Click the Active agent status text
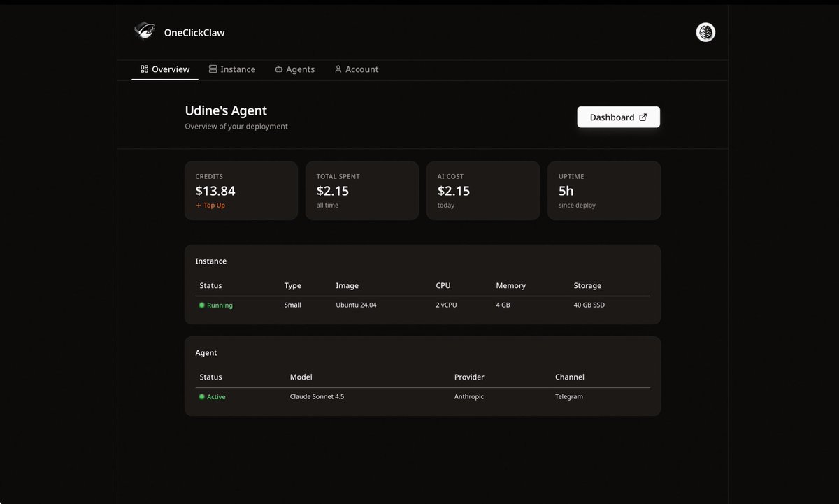839x504 pixels. coord(216,397)
